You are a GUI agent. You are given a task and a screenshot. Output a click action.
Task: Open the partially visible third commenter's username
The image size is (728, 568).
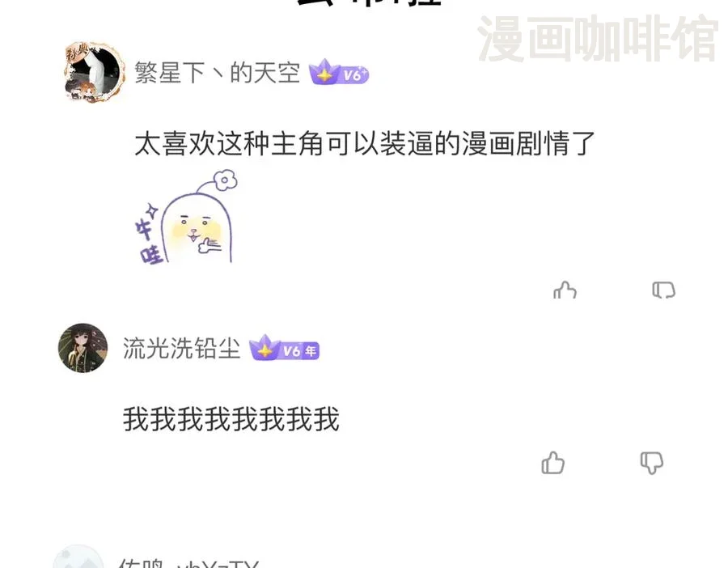click(188, 563)
